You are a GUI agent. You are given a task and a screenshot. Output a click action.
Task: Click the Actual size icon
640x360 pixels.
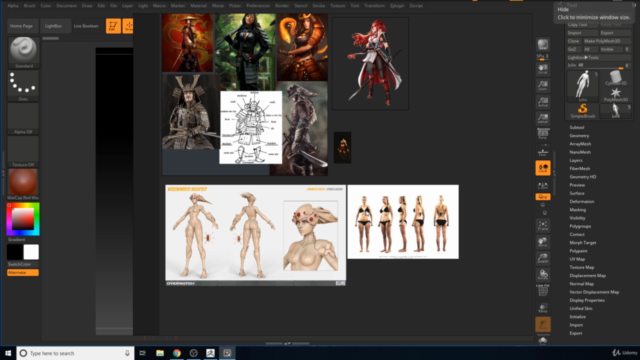[x=543, y=102]
